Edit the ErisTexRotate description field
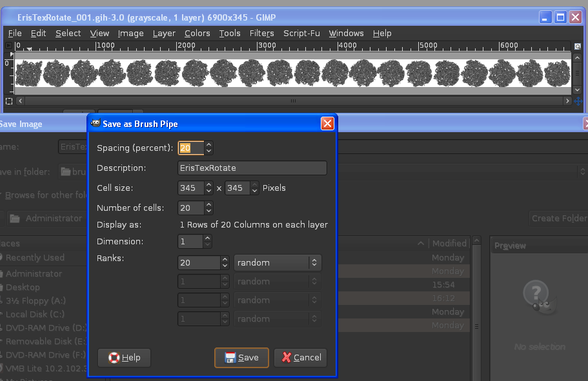 click(252, 168)
